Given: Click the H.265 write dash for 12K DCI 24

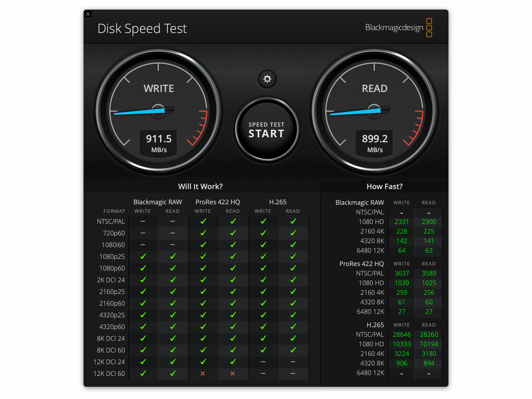Looking at the screenshot, I should pos(263,362).
